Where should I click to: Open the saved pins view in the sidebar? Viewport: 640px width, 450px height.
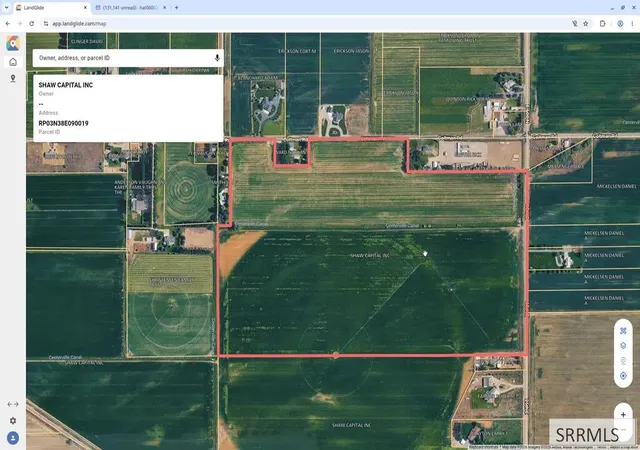tap(13, 78)
